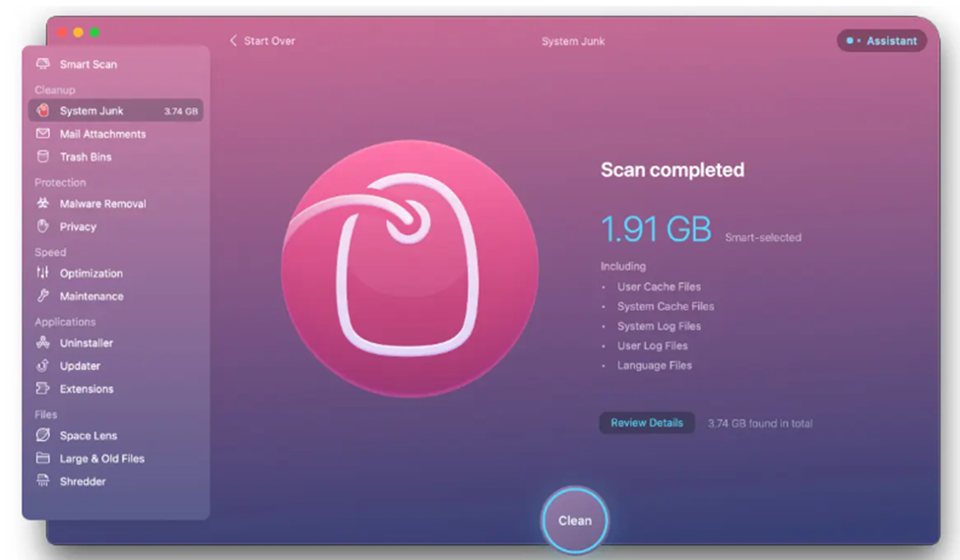Open the Maintenance label in sidebar
960x560 pixels.
[x=92, y=296]
